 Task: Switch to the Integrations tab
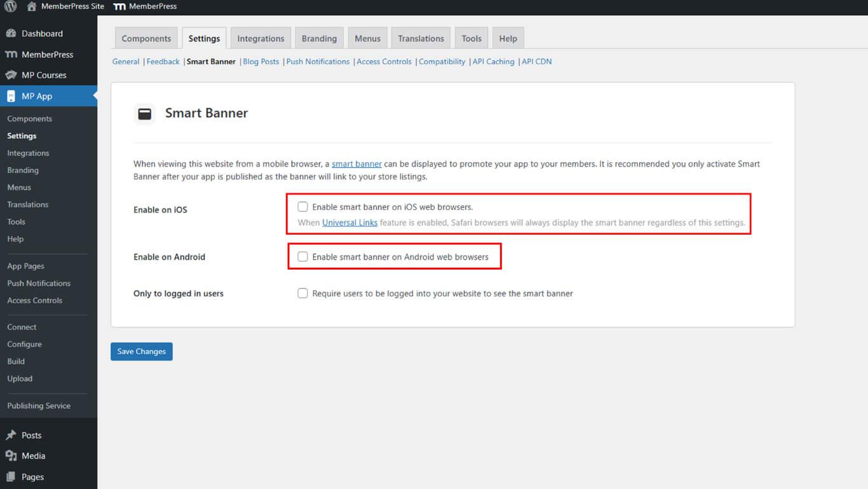pyautogui.click(x=261, y=39)
